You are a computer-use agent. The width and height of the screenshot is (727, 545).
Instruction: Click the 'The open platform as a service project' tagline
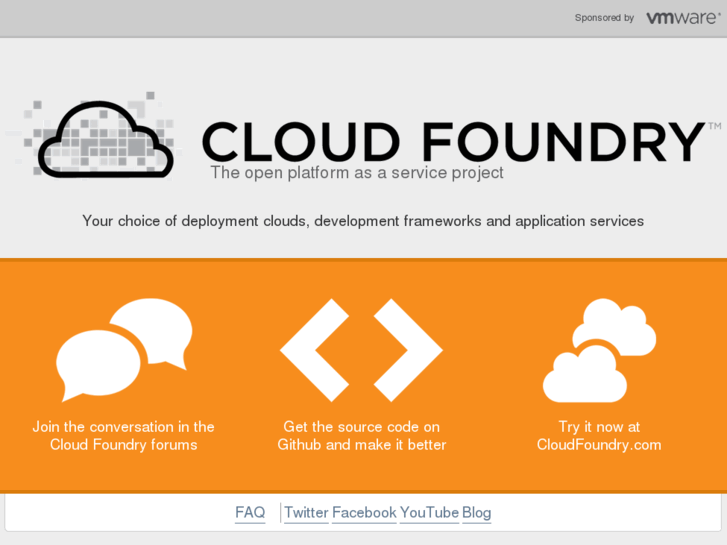pyautogui.click(x=357, y=173)
